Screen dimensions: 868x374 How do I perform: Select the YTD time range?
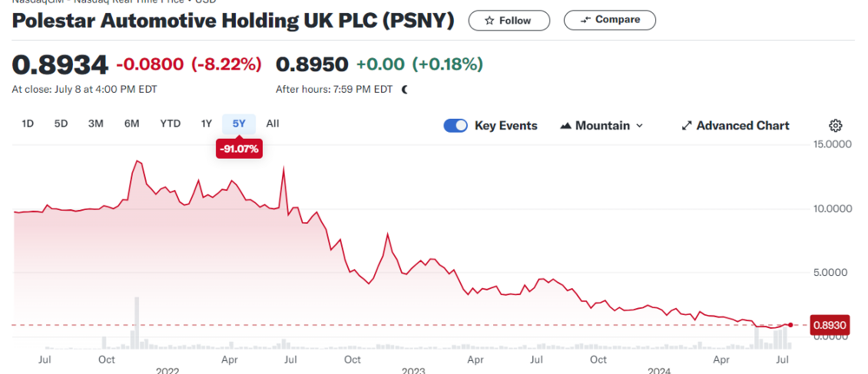coord(170,123)
